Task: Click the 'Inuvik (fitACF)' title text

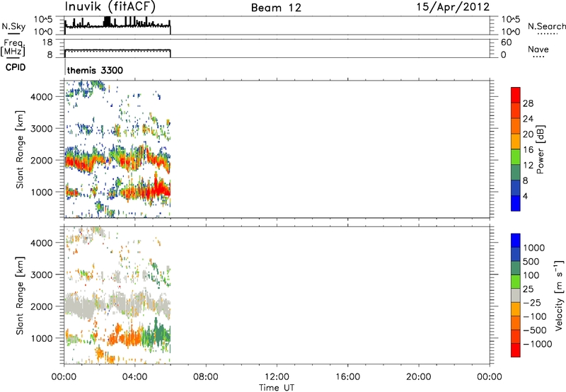Action: [110, 7]
